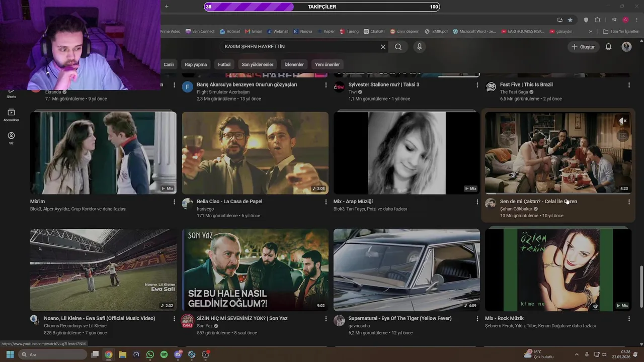The width and height of the screenshot is (644, 362).
Task: Open the notifications bell
Action: tap(608, 47)
